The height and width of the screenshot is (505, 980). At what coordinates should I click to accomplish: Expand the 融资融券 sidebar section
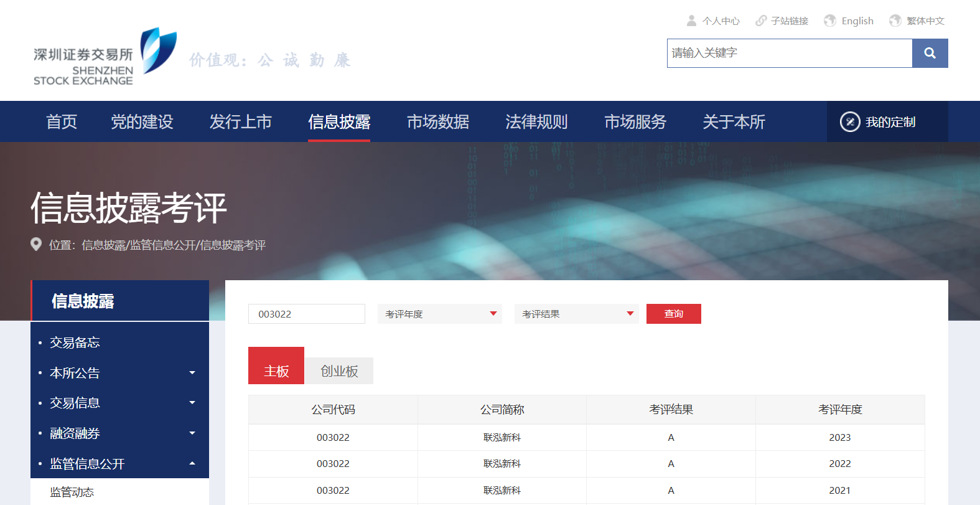click(x=192, y=433)
